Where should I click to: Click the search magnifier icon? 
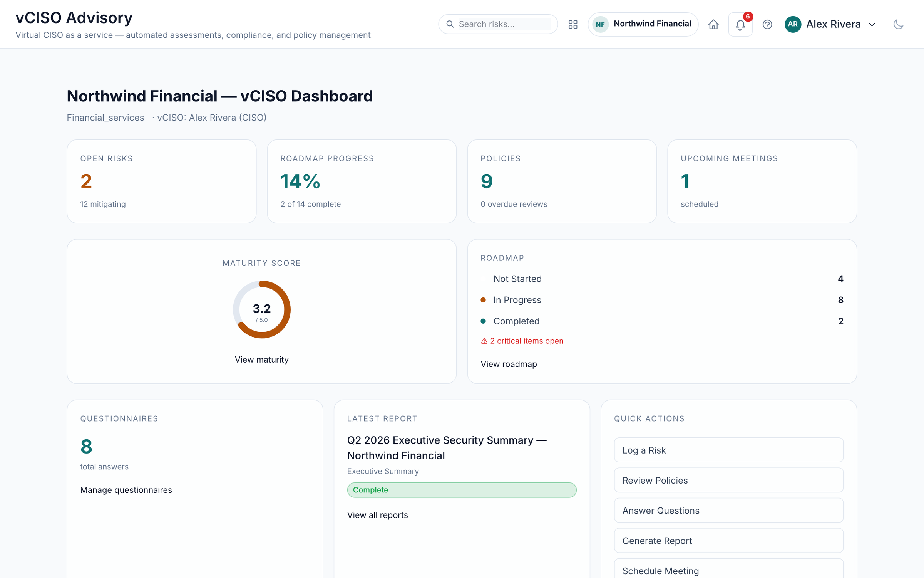[450, 24]
